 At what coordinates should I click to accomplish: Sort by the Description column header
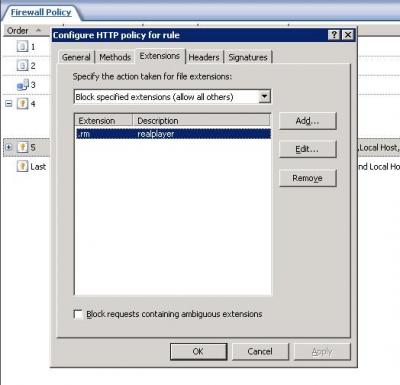201,120
